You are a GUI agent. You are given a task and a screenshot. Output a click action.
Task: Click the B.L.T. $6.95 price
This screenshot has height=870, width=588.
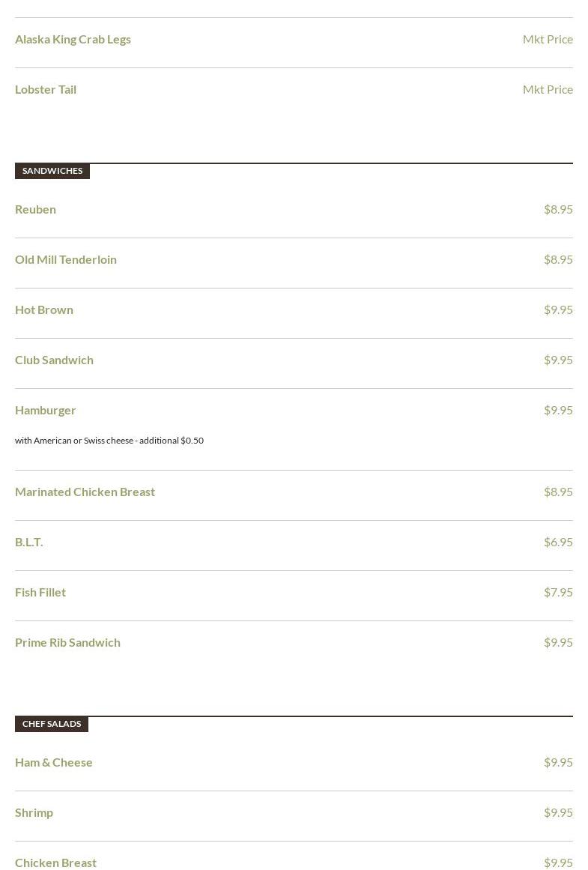pyautogui.click(x=558, y=542)
